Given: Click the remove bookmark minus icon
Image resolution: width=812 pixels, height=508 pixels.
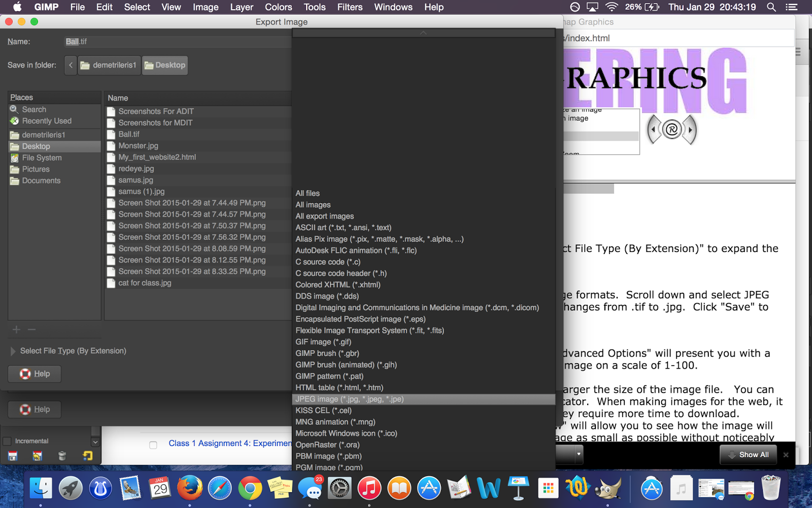Looking at the screenshot, I should point(31,330).
